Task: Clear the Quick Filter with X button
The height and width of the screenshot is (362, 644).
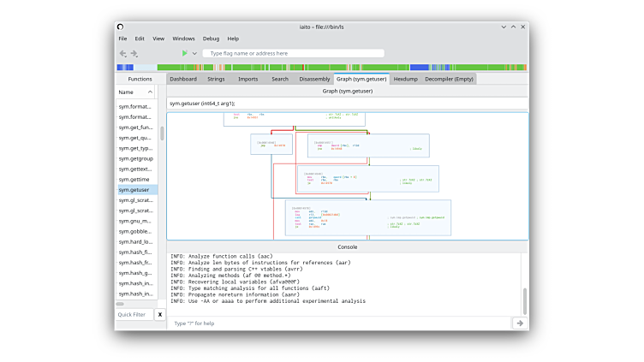Action: coord(159,315)
